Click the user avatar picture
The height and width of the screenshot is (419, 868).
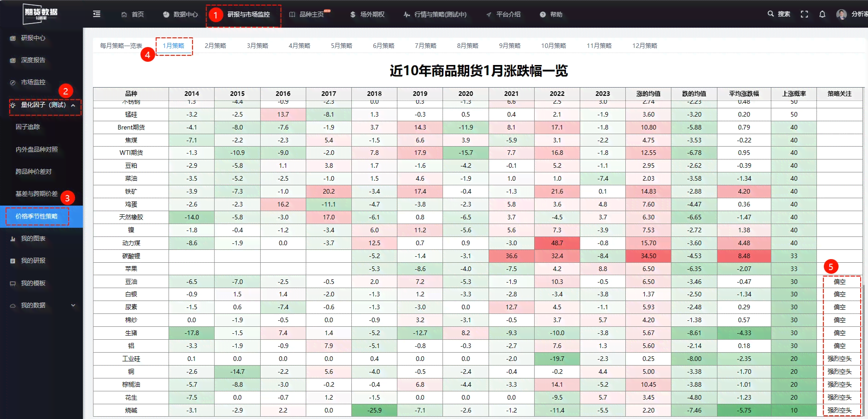[841, 14]
